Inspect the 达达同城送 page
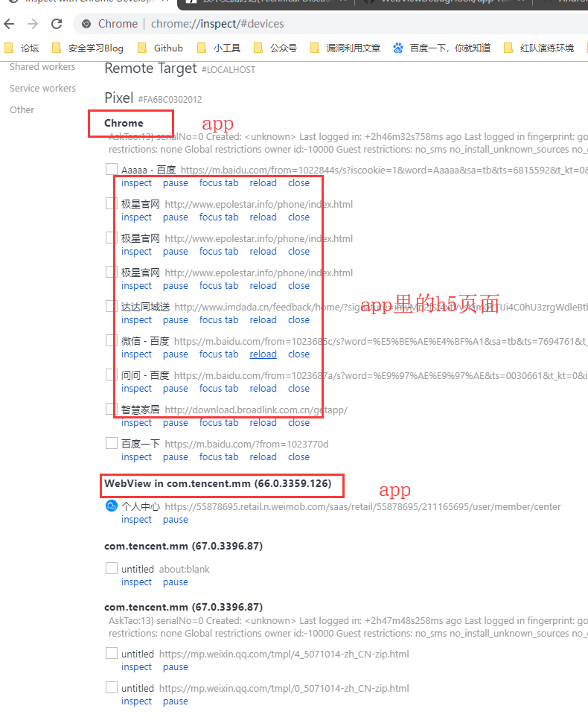The width and height of the screenshot is (588, 726). pos(136,320)
